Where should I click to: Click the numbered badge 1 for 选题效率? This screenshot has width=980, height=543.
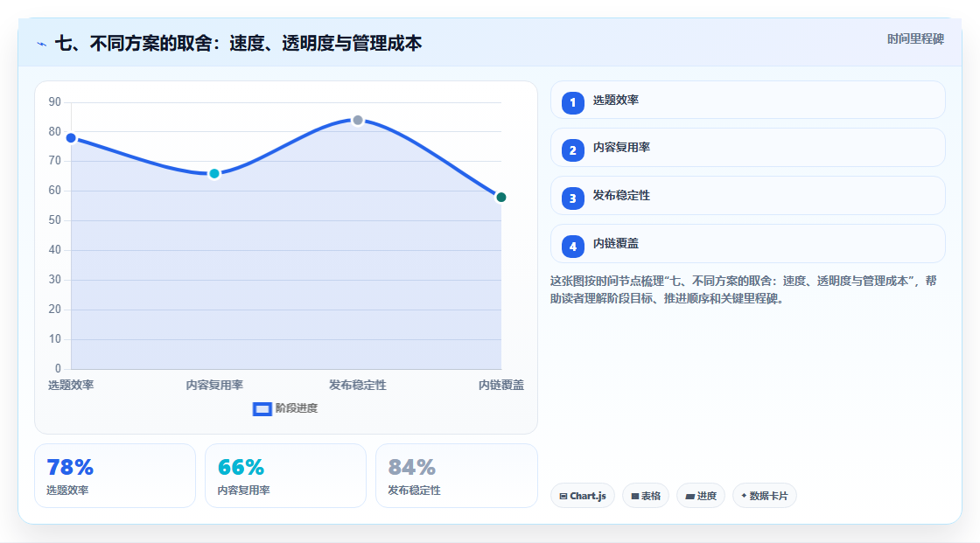[x=572, y=102]
